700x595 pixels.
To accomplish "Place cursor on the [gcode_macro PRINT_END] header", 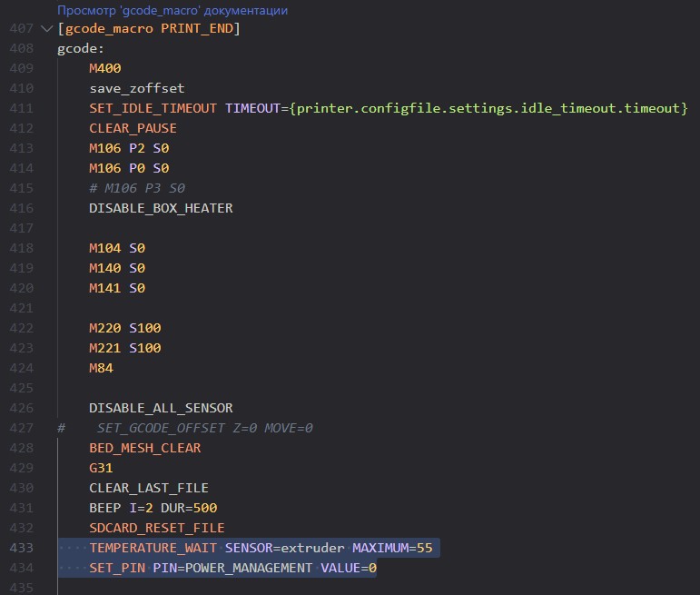I will coord(148,29).
